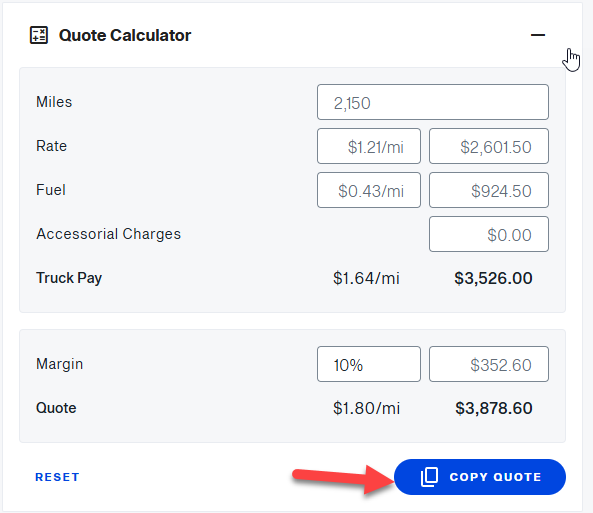The height and width of the screenshot is (513, 593).
Task: Click the Fuel total amount field
Action: point(489,190)
